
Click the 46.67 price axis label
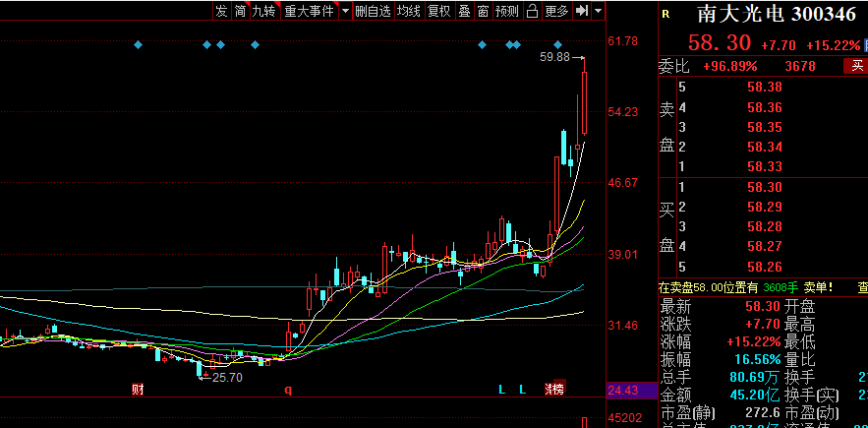pyautogui.click(x=623, y=183)
